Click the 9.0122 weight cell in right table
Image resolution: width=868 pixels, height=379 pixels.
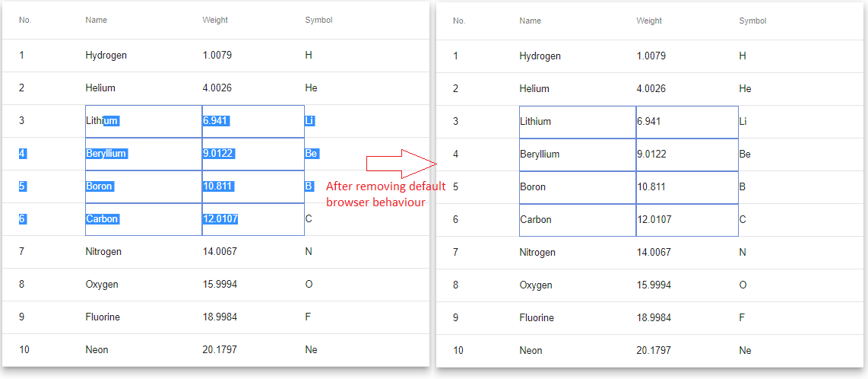[687, 154]
